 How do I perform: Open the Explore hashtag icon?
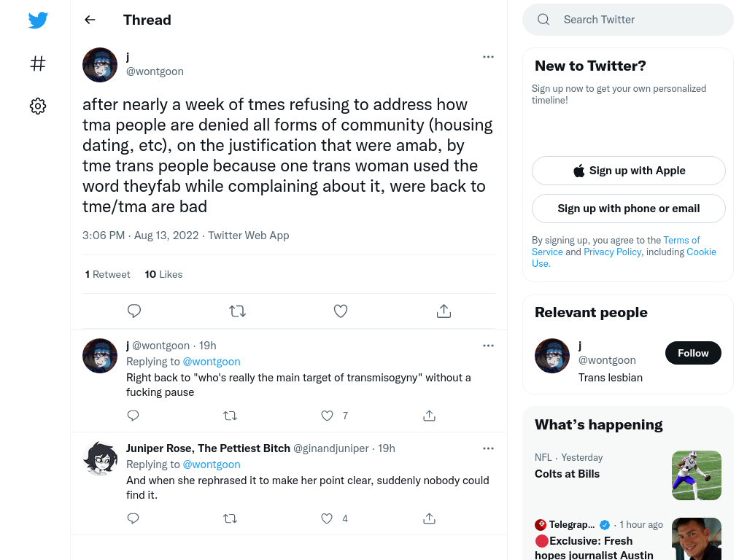click(38, 63)
